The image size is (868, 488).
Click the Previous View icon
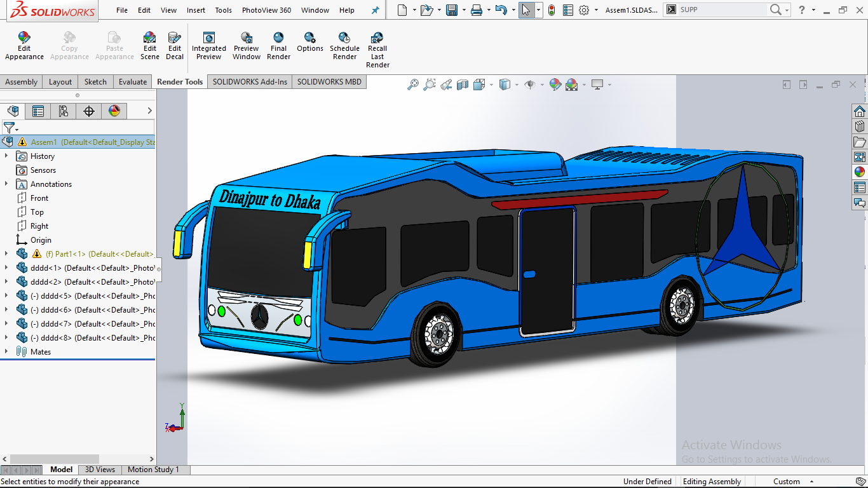446,85
